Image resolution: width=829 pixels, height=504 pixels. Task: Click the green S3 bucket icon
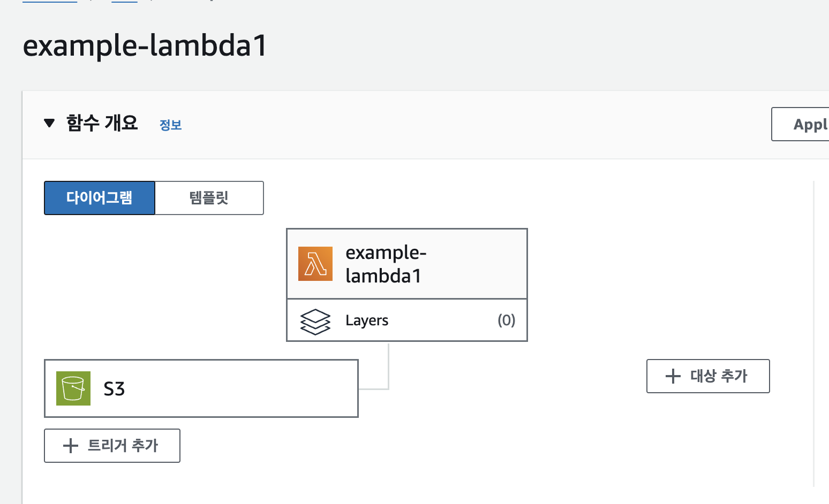pyautogui.click(x=73, y=388)
